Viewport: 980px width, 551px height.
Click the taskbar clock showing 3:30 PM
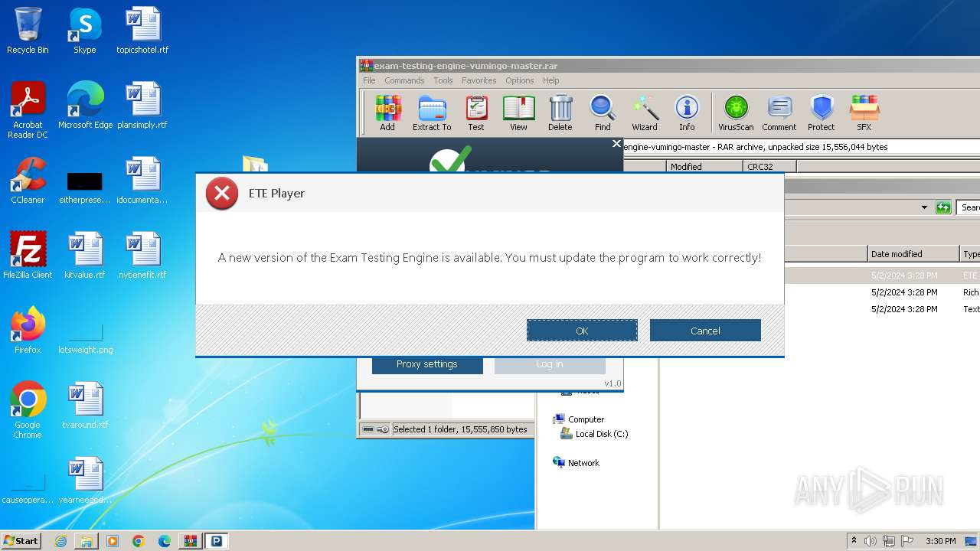click(x=940, y=541)
